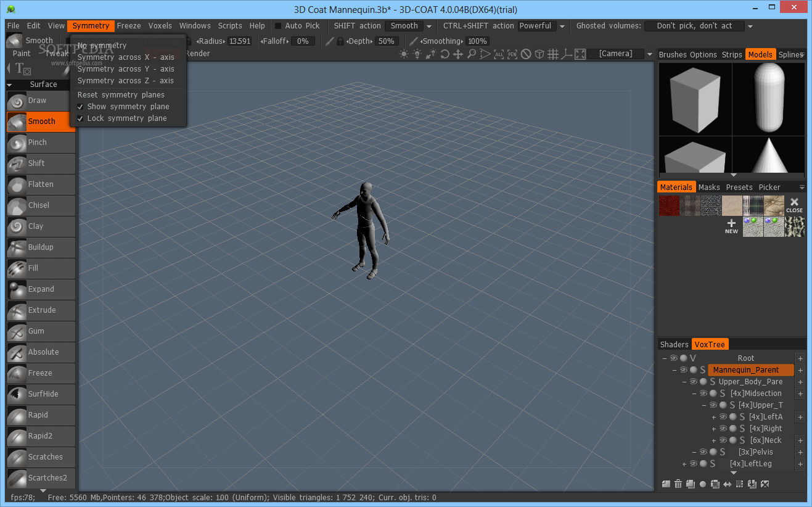Screen dimensions: 812x507
Task: Expand the [6x]Neck tree node
Action: click(x=714, y=441)
